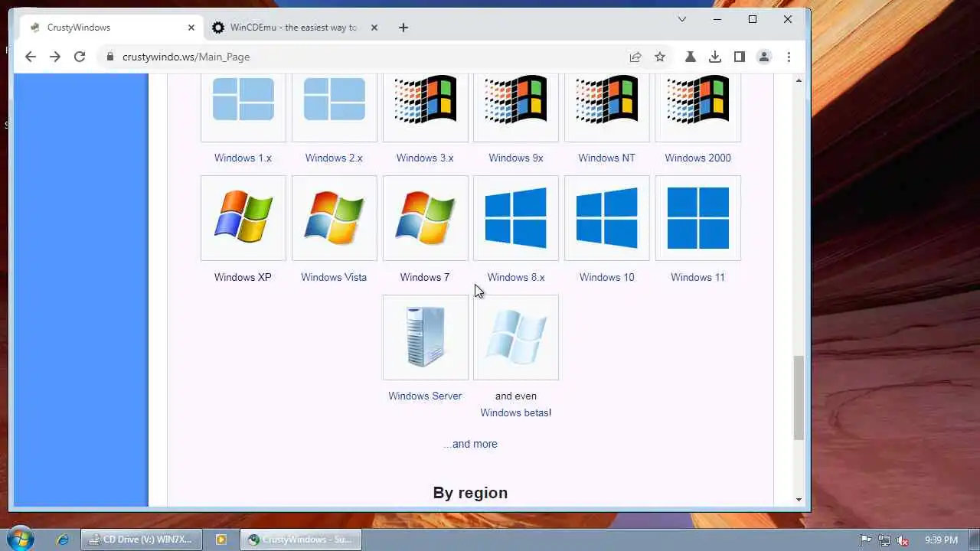The height and width of the screenshot is (551, 980).
Task: Open the Chrome profile avatar
Action: [764, 57]
